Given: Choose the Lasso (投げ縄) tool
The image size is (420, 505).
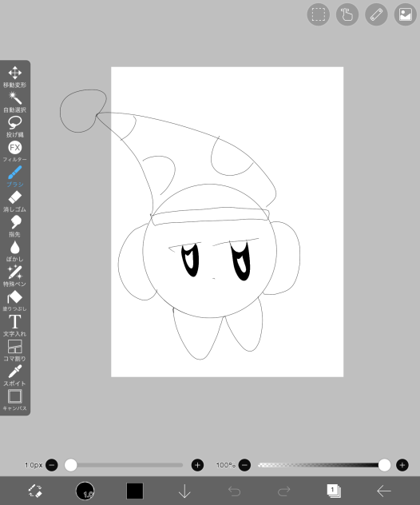Looking at the screenshot, I should point(15,126).
